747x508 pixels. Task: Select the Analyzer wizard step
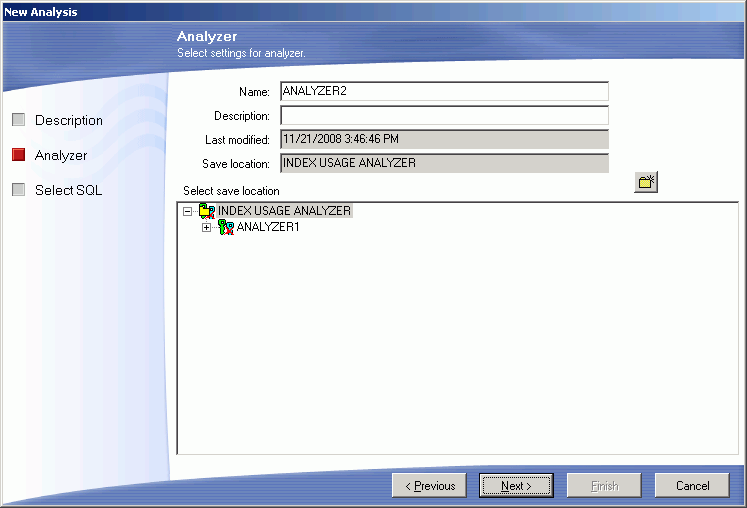coord(61,155)
